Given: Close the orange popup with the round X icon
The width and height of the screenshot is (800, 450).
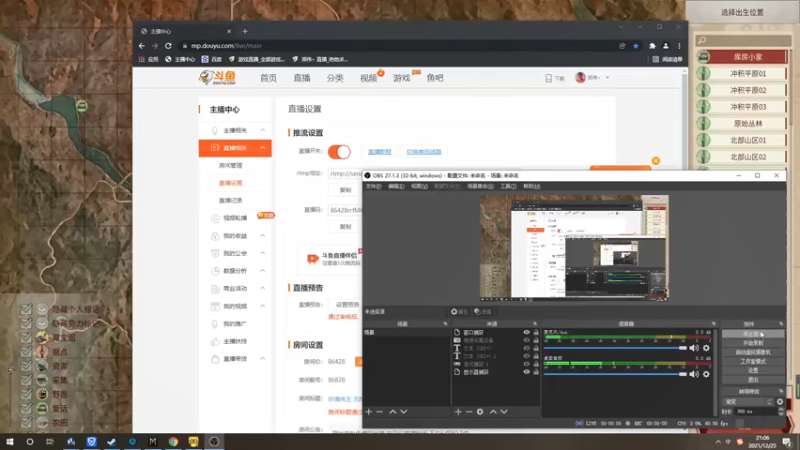Looking at the screenshot, I should [656, 161].
